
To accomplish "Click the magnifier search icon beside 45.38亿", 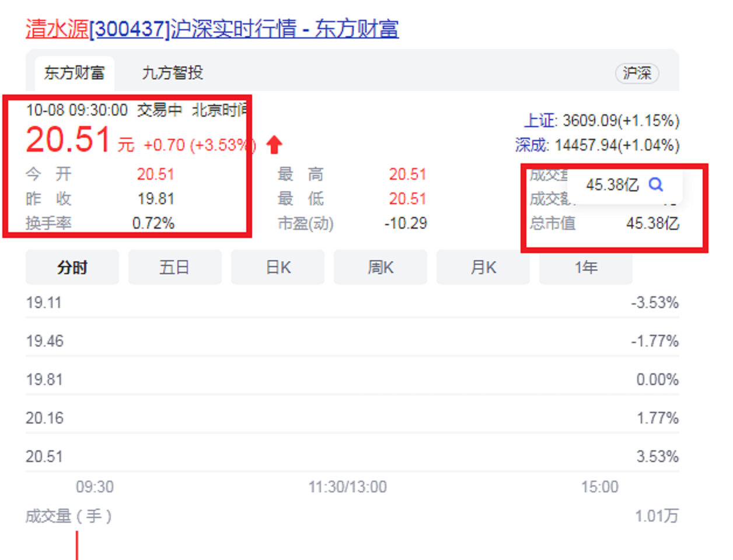I will point(656,185).
